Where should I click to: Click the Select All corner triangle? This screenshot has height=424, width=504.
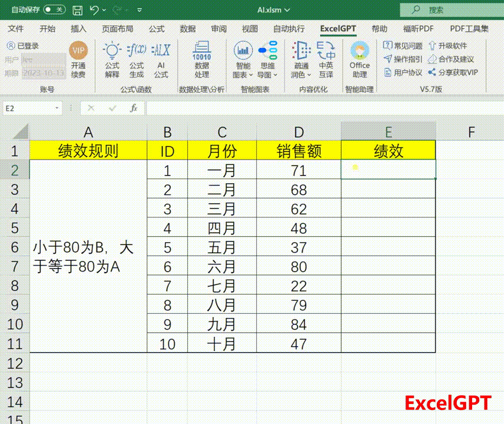click(x=19, y=131)
